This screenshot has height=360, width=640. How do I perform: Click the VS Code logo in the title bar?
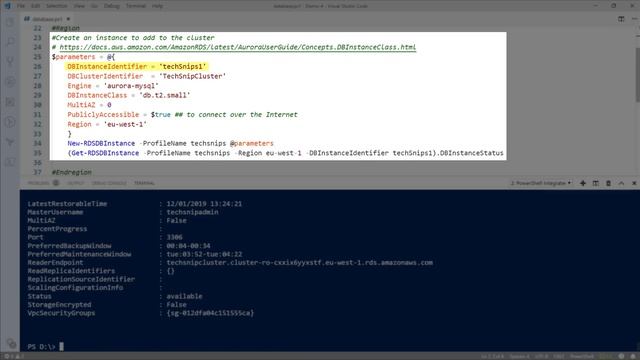(7, 6)
